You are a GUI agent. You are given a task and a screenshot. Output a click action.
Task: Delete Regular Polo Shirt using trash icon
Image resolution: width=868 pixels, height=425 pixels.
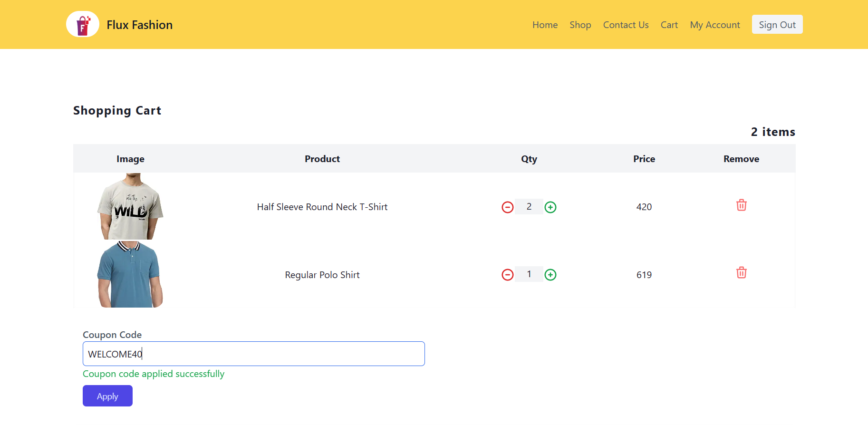741,273
